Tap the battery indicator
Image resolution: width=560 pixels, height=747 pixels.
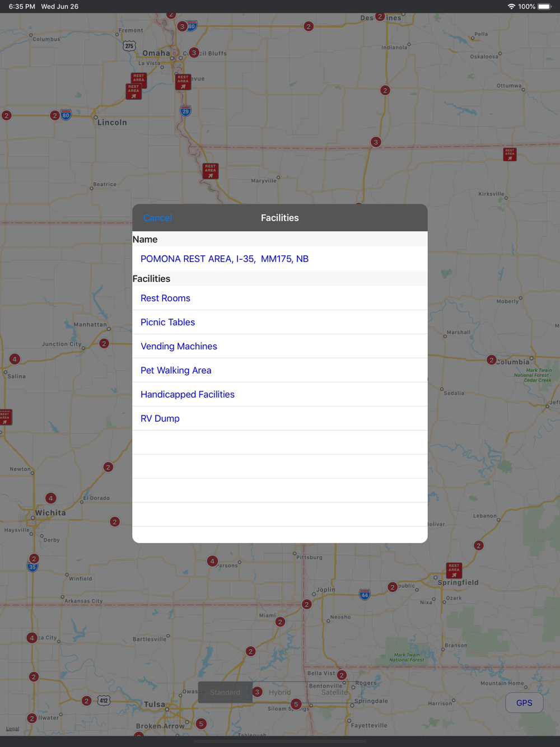(x=544, y=6)
